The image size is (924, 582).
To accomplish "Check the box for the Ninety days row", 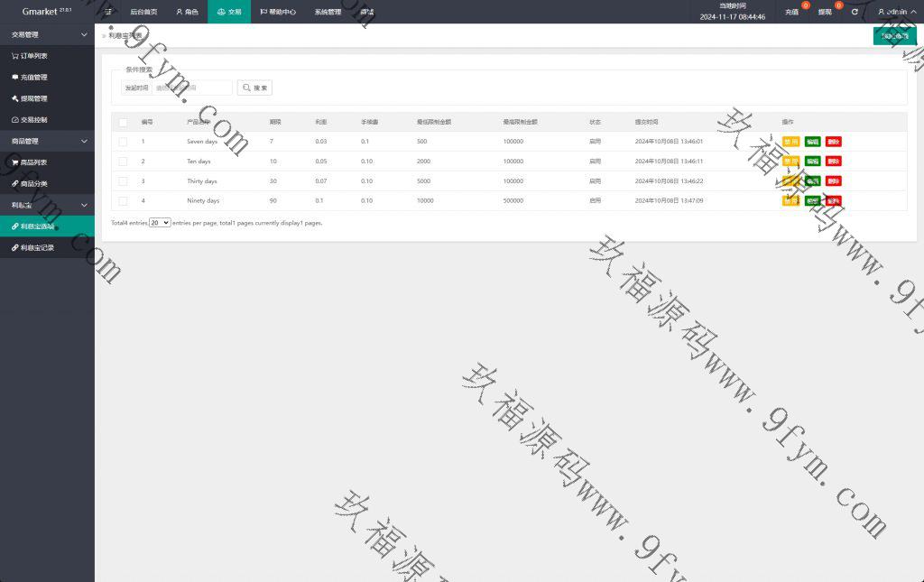I will pos(123,200).
